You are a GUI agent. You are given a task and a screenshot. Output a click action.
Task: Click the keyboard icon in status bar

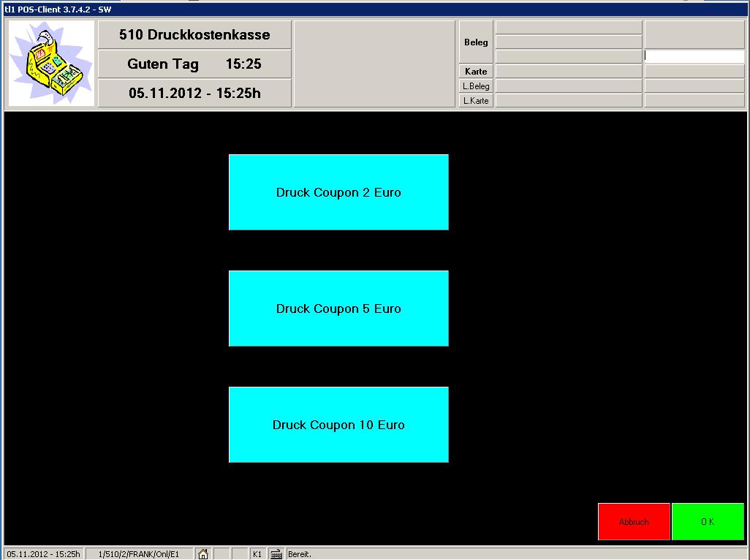click(276, 554)
